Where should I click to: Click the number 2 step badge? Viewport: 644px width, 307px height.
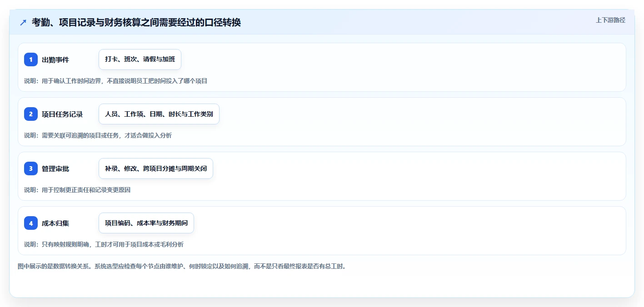pyautogui.click(x=31, y=114)
